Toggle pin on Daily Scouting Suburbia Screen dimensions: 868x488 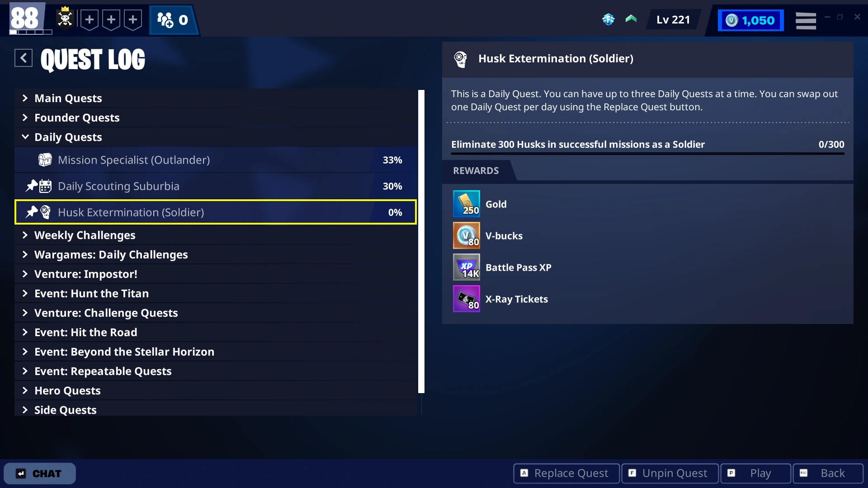[x=31, y=186]
